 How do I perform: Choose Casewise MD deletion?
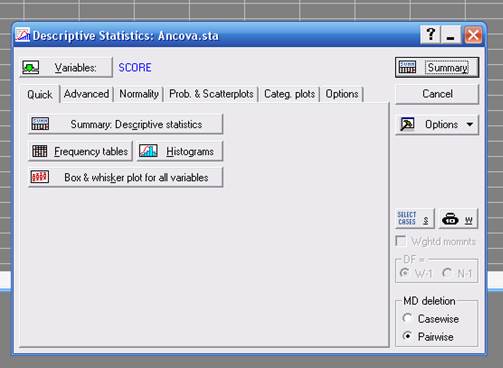point(407,318)
